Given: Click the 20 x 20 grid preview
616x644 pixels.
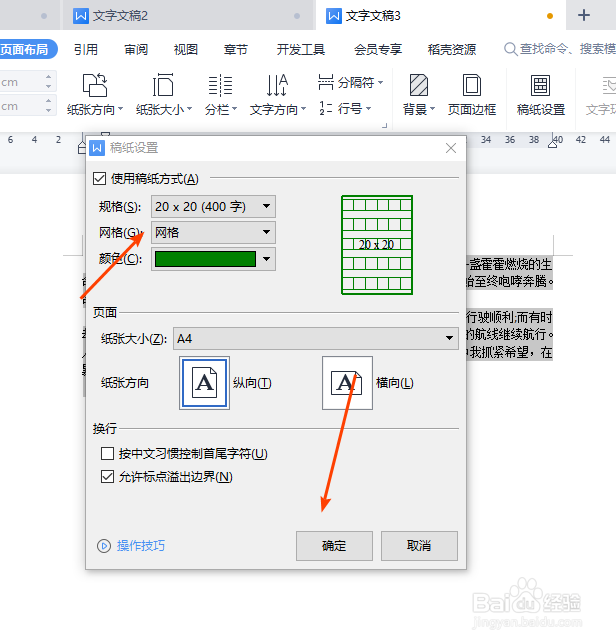Looking at the screenshot, I should [377, 245].
